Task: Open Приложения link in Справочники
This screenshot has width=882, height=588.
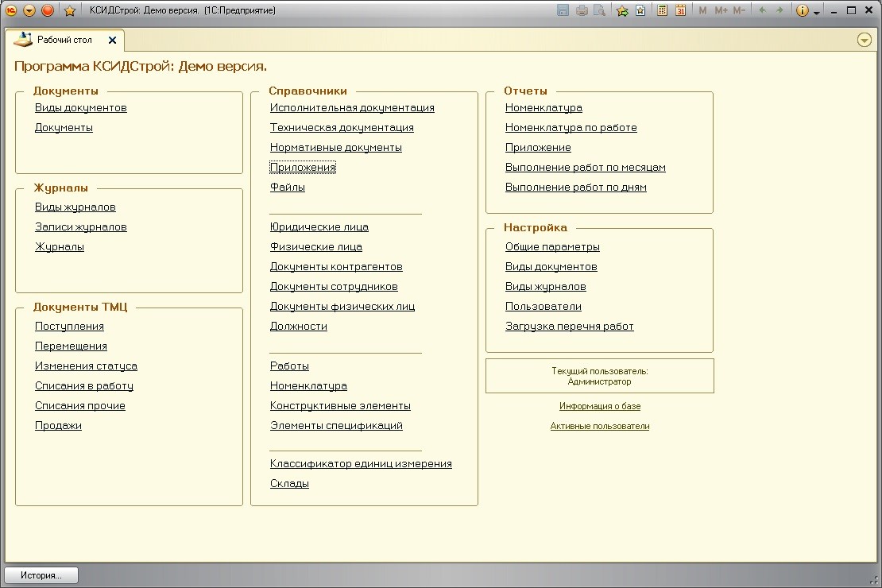Action: [303, 167]
